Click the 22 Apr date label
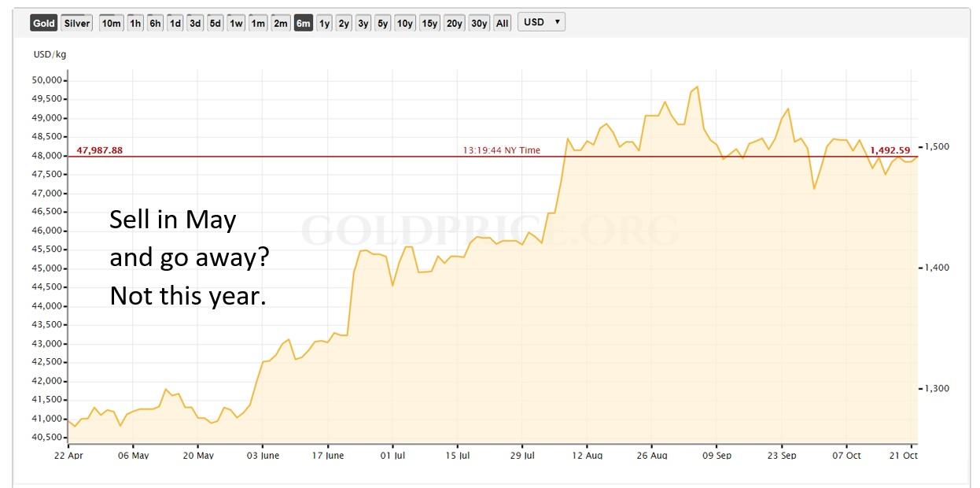 (68, 455)
